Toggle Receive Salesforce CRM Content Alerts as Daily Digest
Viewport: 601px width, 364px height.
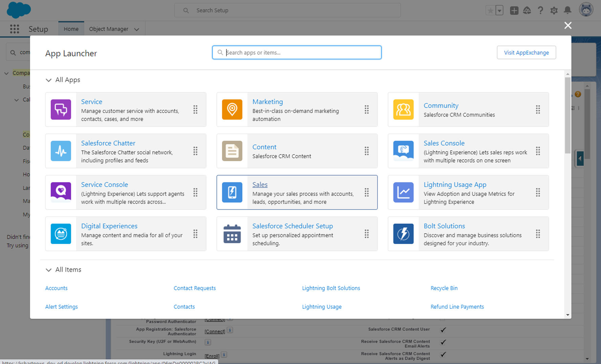[443, 354]
